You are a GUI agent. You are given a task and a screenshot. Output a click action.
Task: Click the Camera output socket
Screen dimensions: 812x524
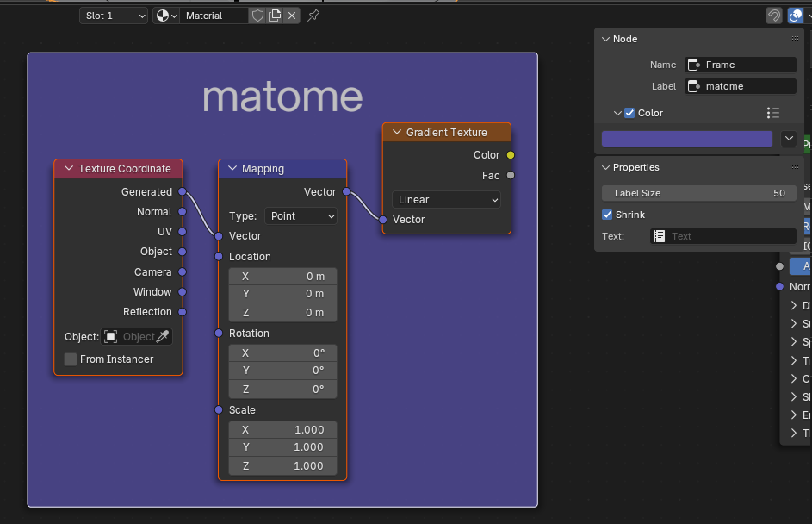point(183,272)
